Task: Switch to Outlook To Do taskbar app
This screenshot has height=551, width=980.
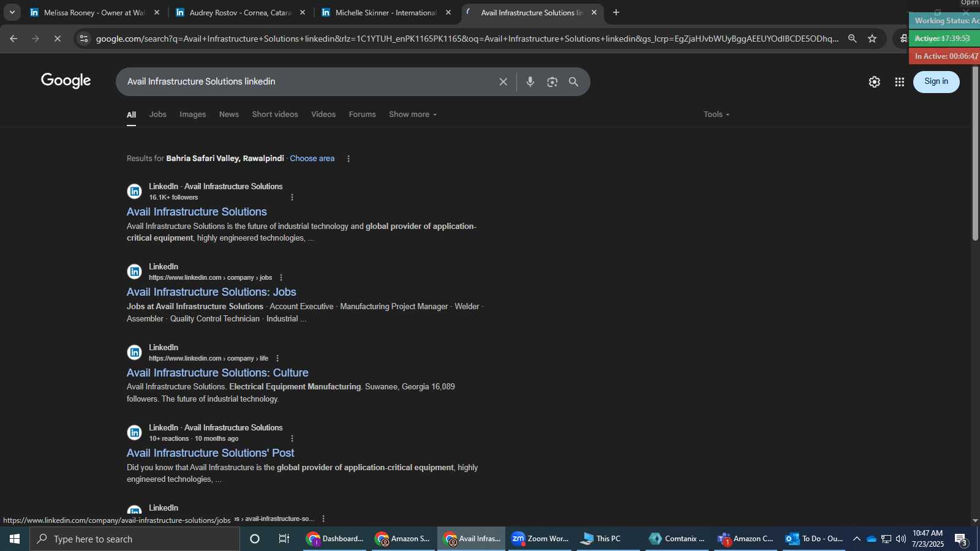Action: click(814, 539)
